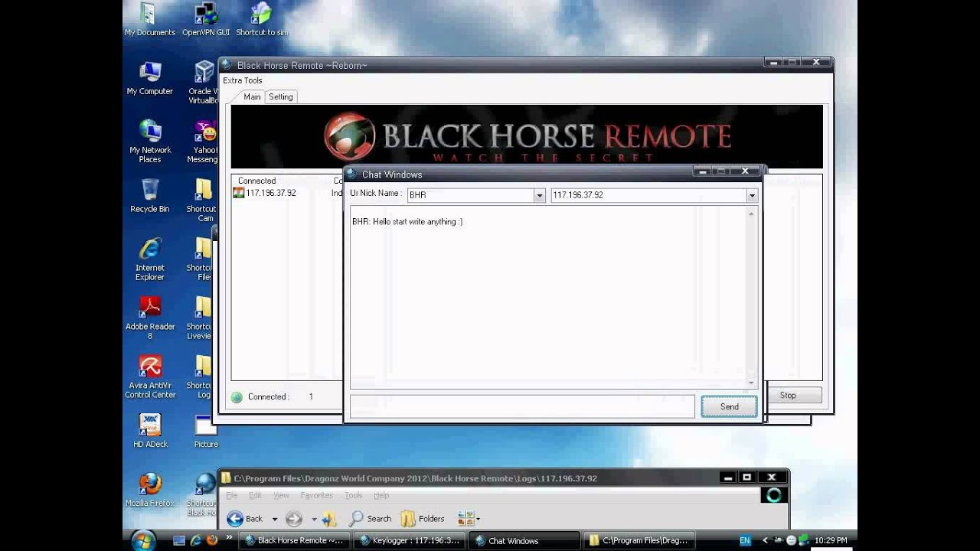Switch to the Setting tab
Screen dimensions: 980x551
click(280, 96)
